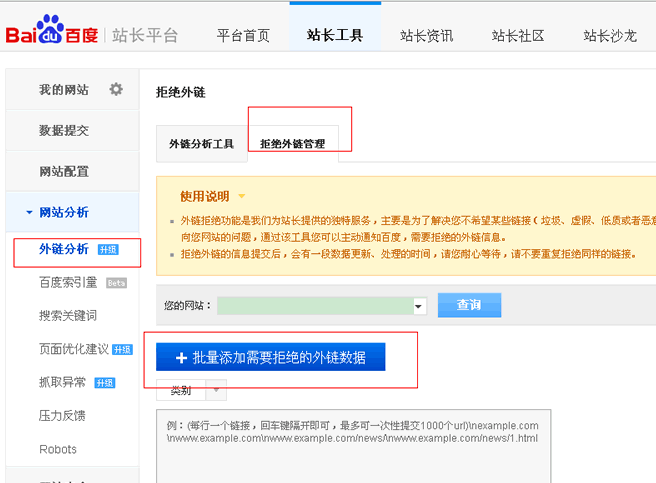Open 搜索关键词 in sidebar
Screen dimensions: 656x483
(68, 316)
